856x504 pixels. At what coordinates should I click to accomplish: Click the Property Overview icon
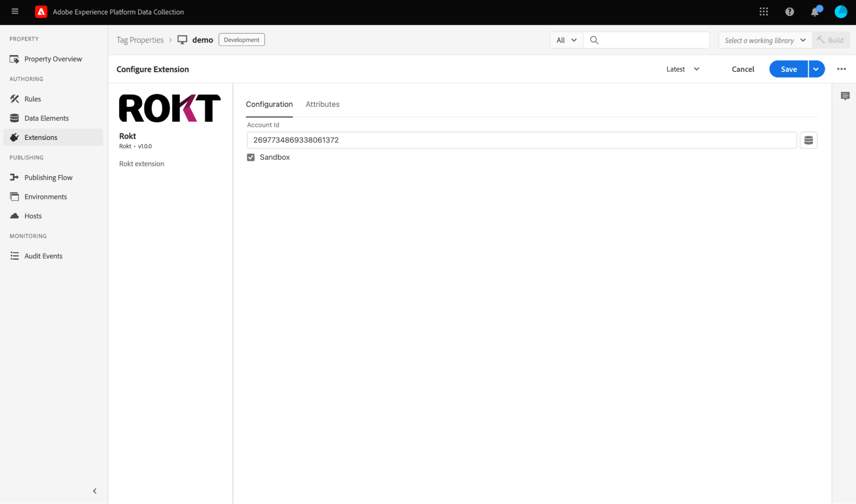pyautogui.click(x=15, y=59)
